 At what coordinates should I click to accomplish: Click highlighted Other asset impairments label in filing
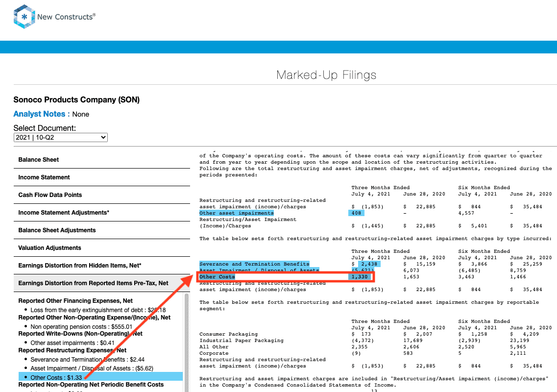(237, 213)
